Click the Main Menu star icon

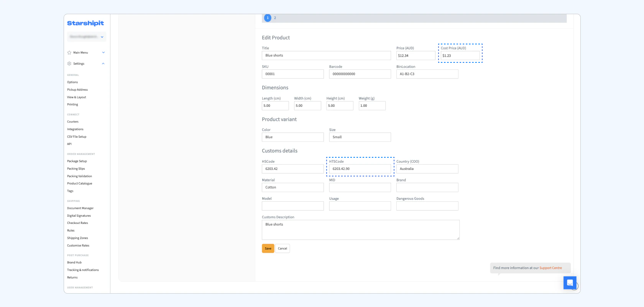point(69,53)
